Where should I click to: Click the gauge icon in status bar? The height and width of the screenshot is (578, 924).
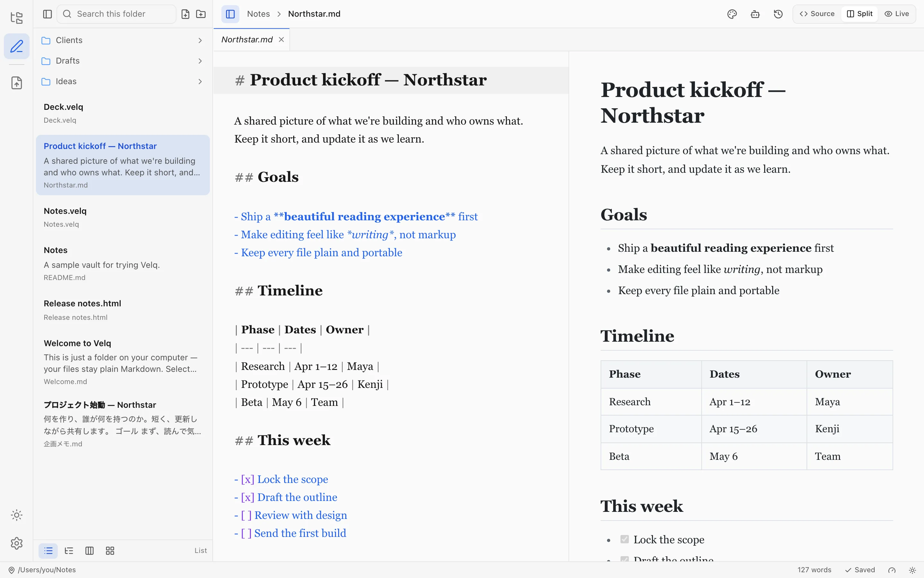click(x=892, y=570)
